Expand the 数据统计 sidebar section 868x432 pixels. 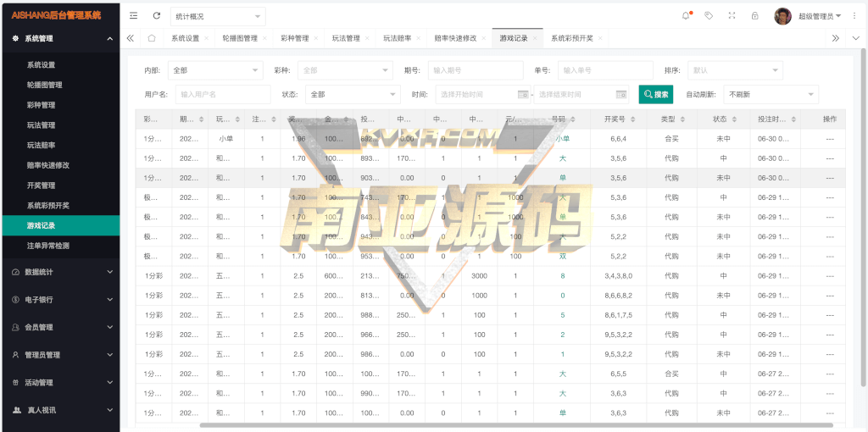tap(60, 272)
